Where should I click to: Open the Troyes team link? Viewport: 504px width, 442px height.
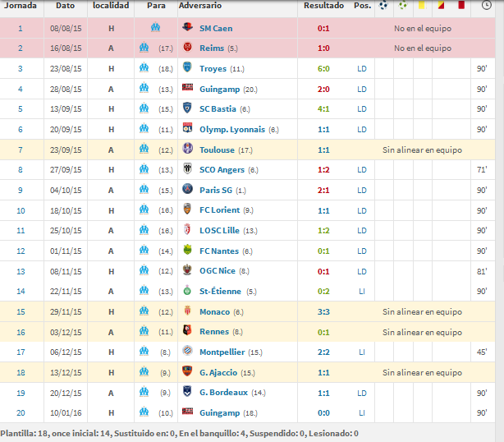click(213, 68)
